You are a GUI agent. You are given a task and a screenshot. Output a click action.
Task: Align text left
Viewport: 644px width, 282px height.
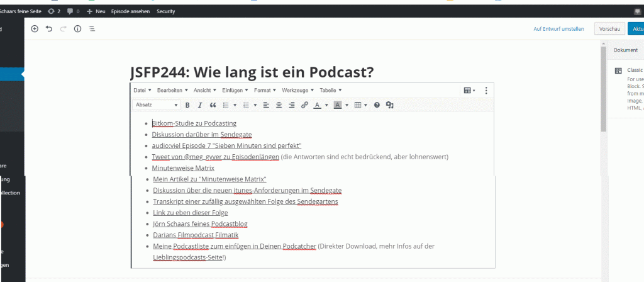pyautogui.click(x=266, y=105)
